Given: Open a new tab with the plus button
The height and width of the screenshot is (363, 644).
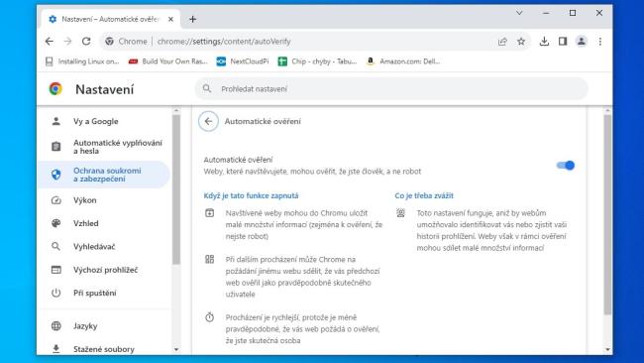Looking at the screenshot, I should (192, 19).
